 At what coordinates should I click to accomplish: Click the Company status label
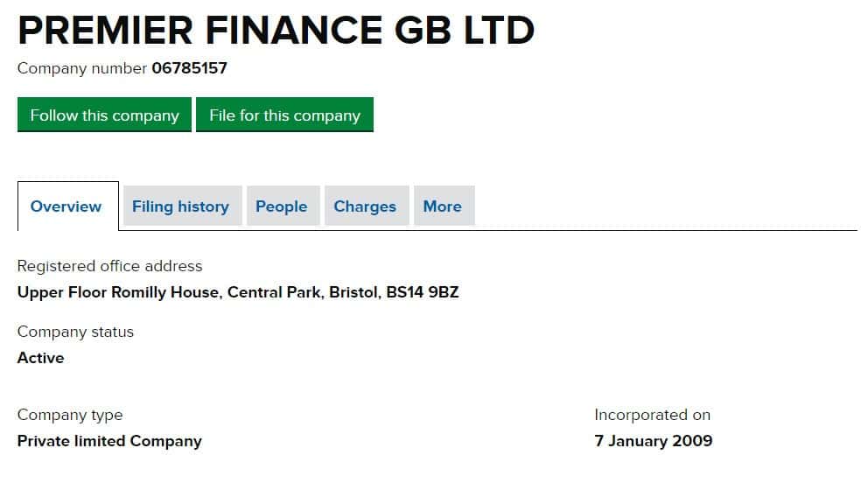(x=75, y=332)
